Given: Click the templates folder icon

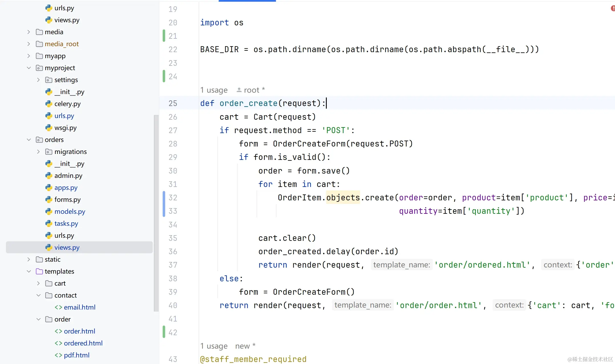Looking at the screenshot, I should (39, 271).
